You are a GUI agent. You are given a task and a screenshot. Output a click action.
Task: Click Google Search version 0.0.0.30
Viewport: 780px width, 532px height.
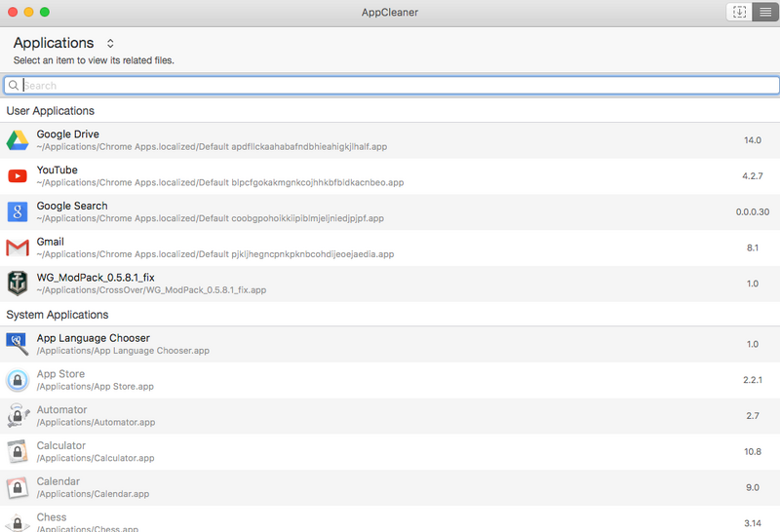click(753, 211)
